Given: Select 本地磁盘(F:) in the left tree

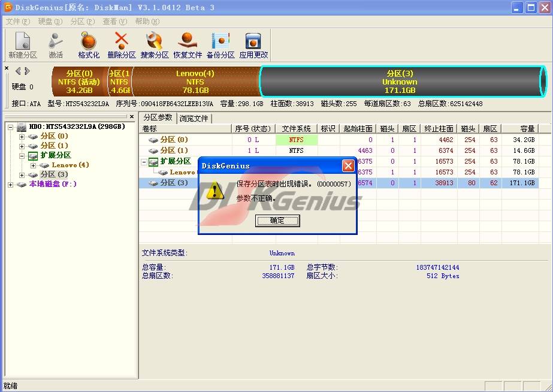Looking at the screenshot, I should [x=53, y=184].
